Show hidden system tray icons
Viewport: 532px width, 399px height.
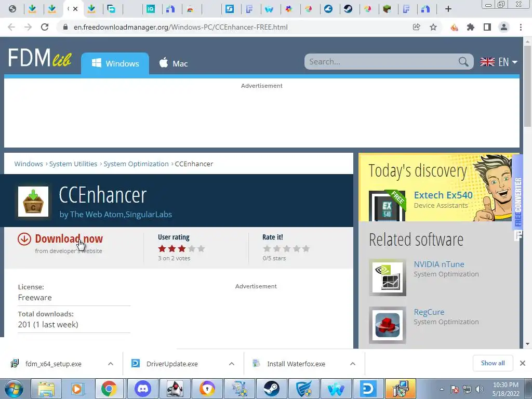point(442,389)
